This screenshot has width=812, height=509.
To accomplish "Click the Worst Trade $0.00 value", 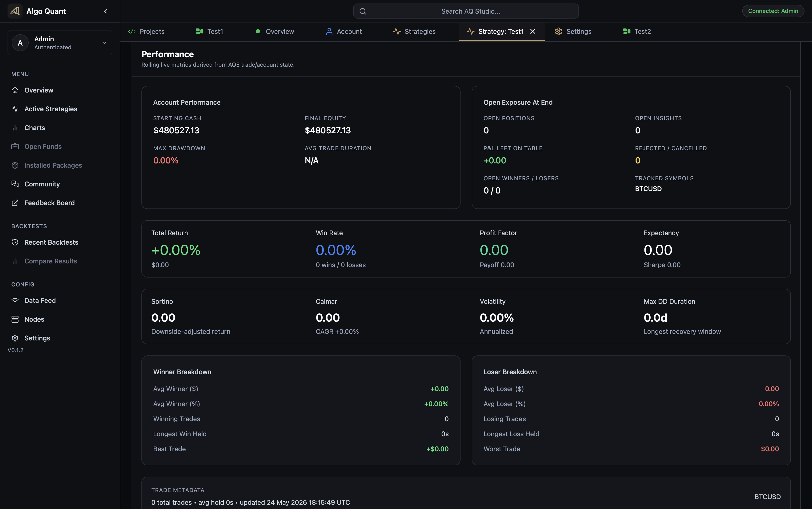I will click(770, 449).
